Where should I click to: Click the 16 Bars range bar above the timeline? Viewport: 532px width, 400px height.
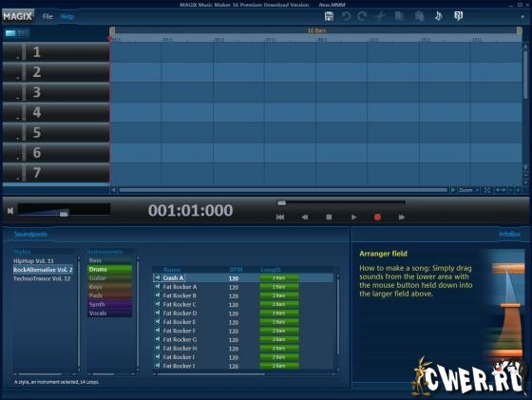coord(315,30)
